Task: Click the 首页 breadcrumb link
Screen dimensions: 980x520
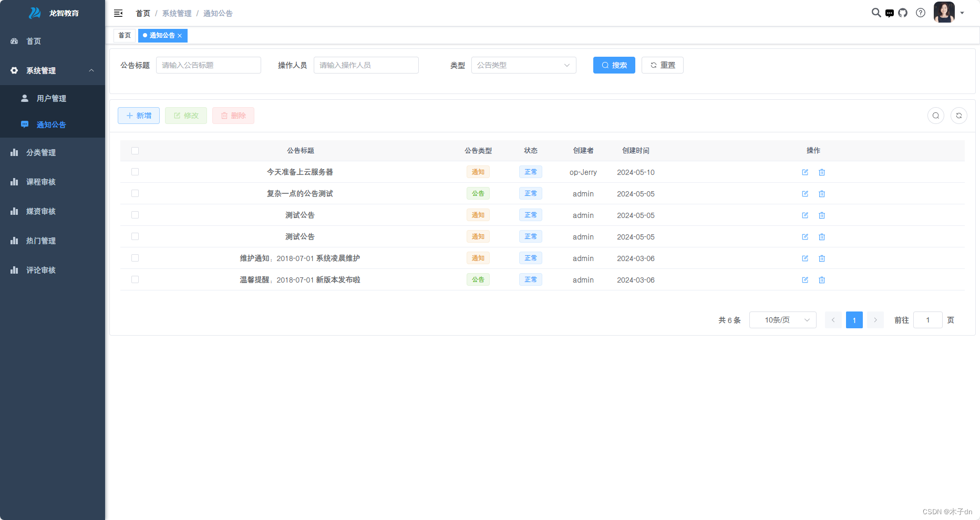Action: point(143,13)
